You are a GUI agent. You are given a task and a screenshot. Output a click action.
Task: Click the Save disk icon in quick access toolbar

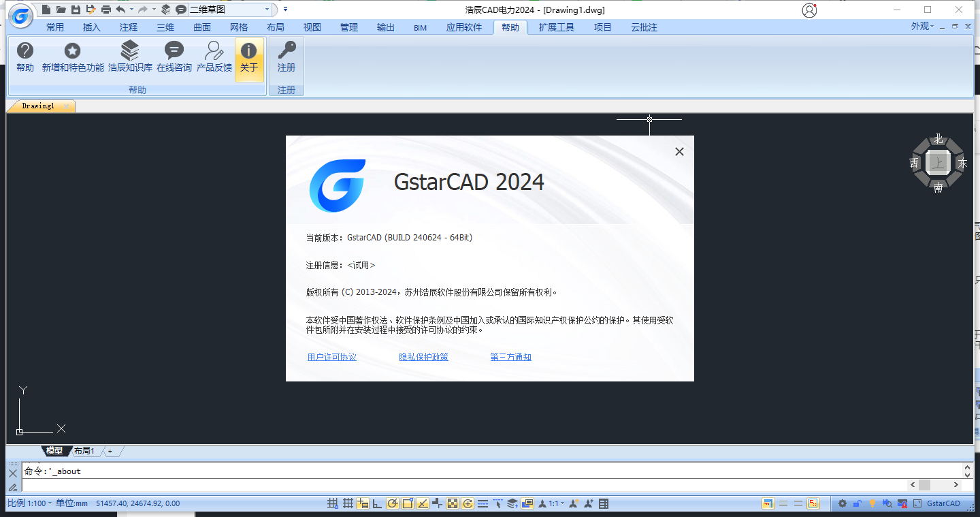point(76,10)
